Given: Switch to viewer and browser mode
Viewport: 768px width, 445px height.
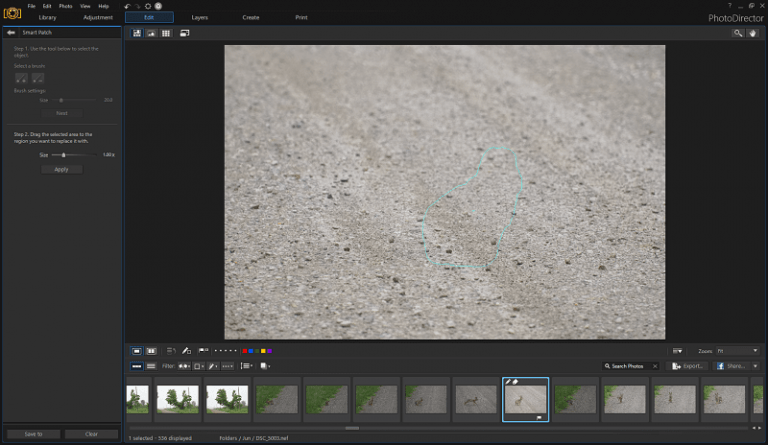Looking at the screenshot, I should point(137,33).
